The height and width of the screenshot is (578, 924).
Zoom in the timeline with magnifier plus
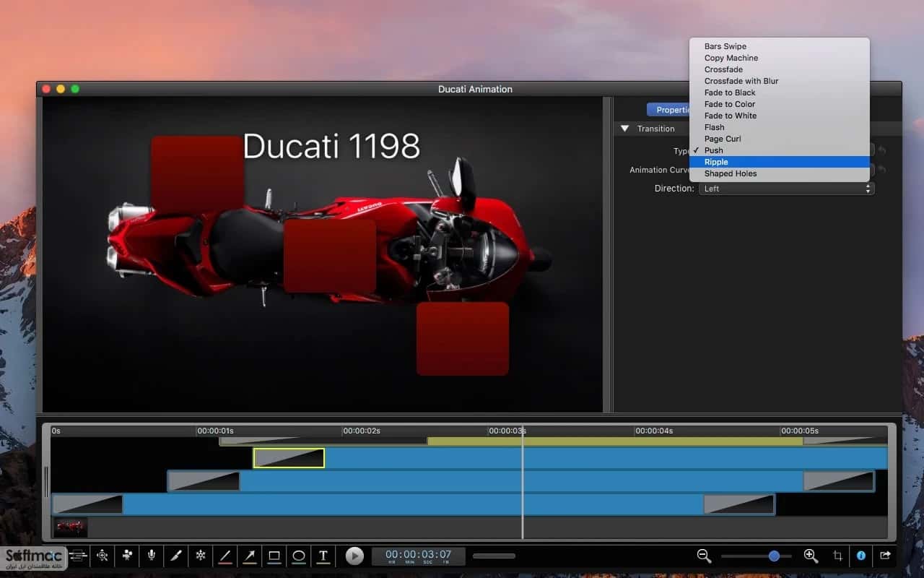click(x=811, y=556)
